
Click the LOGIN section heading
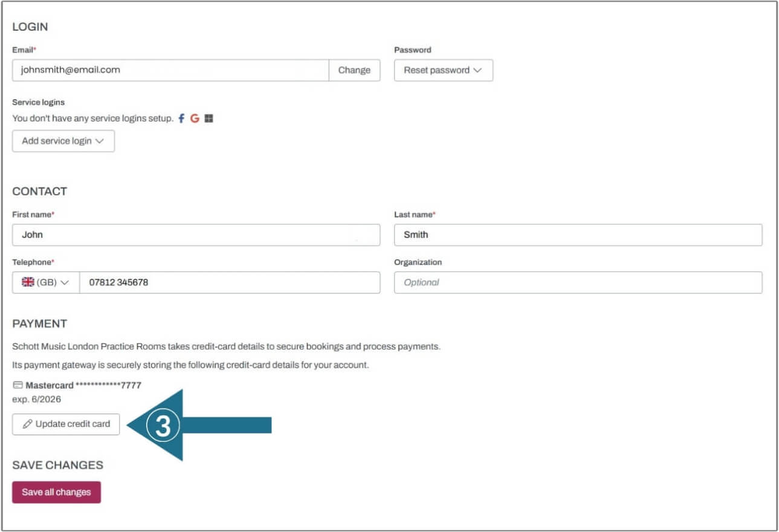[30, 27]
